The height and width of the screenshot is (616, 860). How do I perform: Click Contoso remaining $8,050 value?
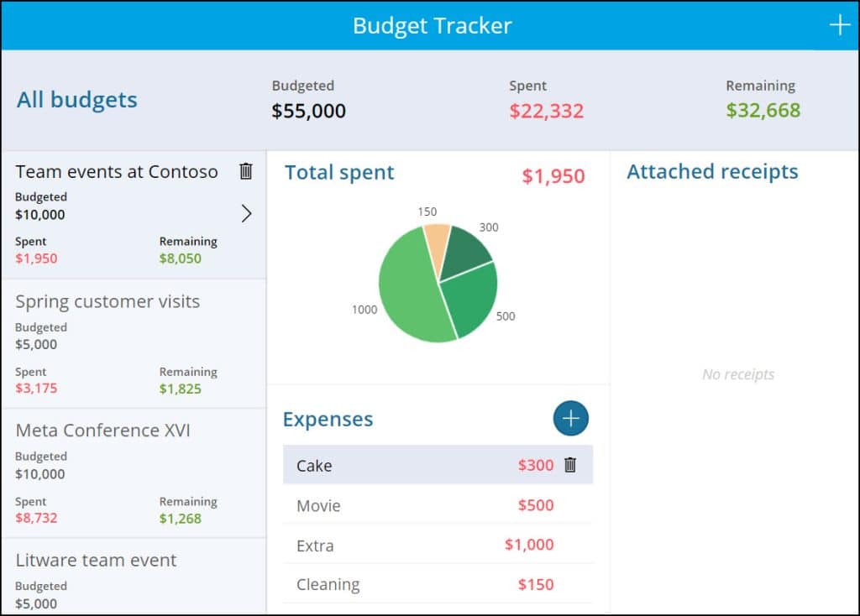181,258
